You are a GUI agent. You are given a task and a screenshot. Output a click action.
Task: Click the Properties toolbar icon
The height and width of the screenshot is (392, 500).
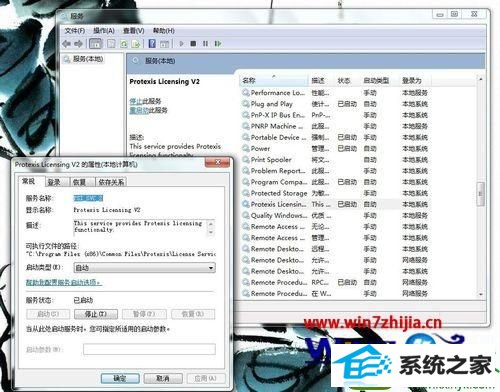point(111,44)
